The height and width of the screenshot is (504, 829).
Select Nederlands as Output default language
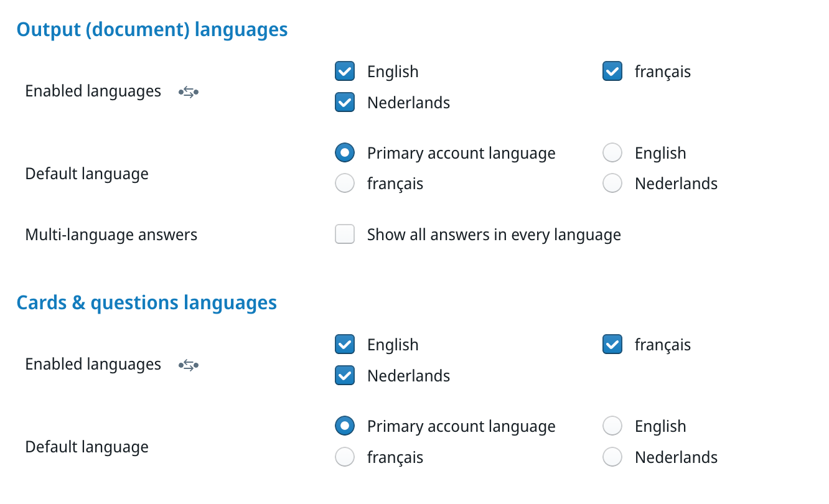[x=612, y=184]
